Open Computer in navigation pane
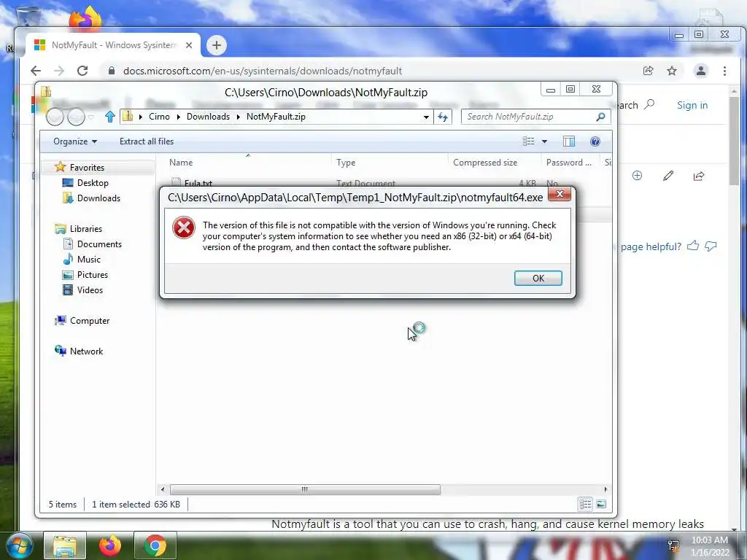Screen dimensions: 747x560 point(90,321)
